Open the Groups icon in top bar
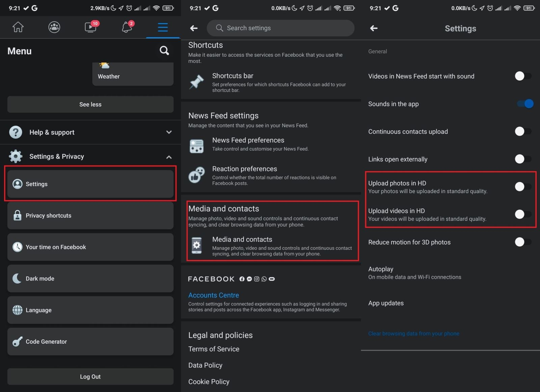 coord(54,27)
